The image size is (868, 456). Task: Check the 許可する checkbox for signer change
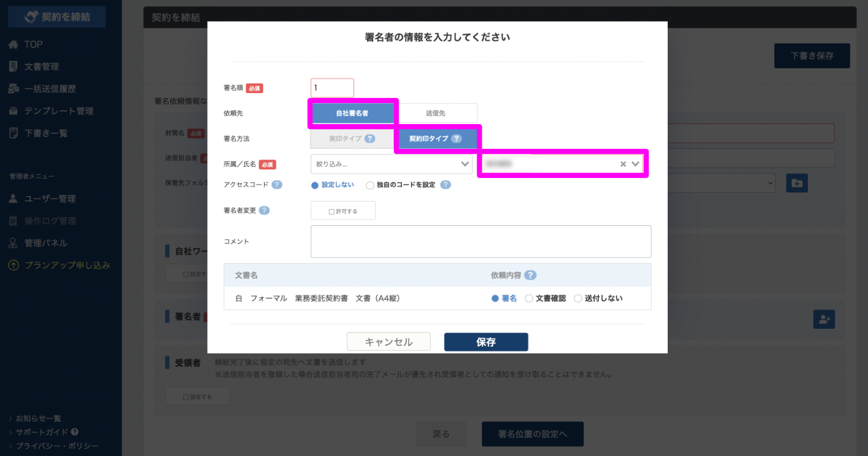tap(343, 211)
